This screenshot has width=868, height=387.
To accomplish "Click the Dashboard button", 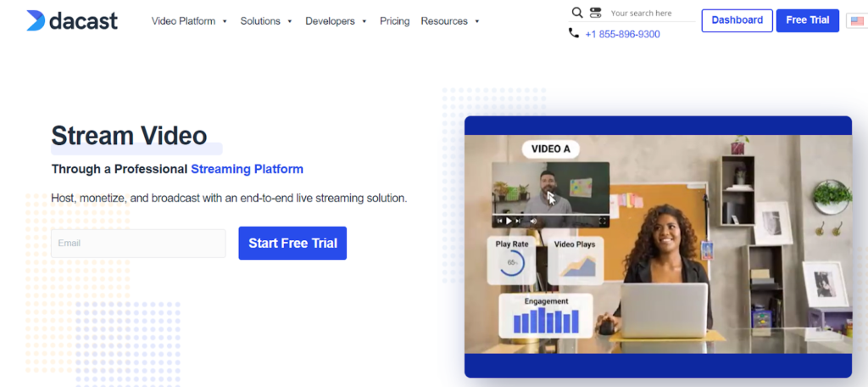I will coord(737,20).
